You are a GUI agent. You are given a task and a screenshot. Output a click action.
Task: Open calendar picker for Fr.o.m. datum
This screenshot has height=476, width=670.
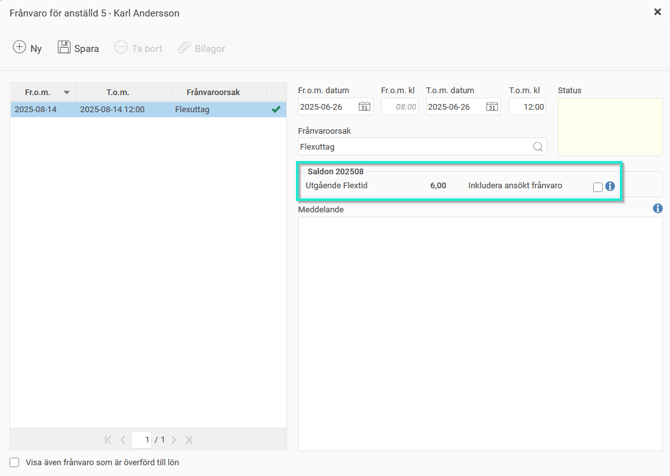click(364, 107)
